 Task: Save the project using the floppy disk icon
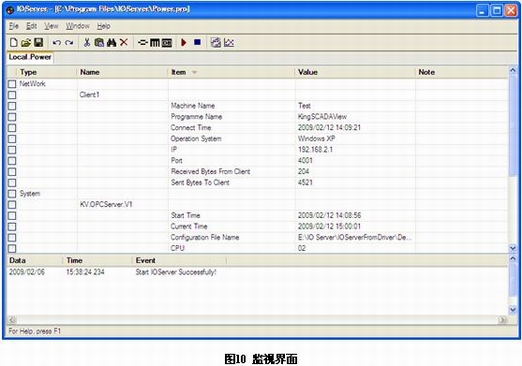(x=39, y=43)
